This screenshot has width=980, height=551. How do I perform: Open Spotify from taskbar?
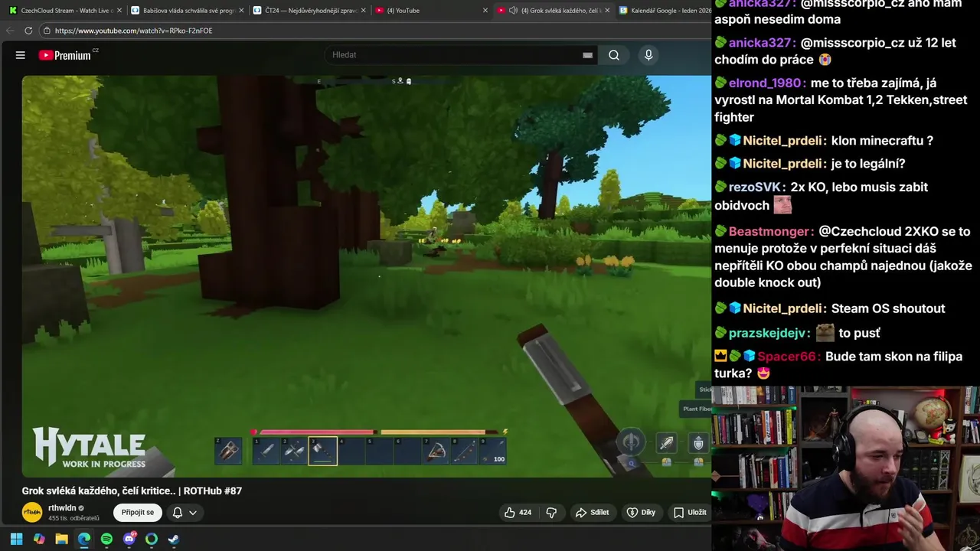point(106,539)
